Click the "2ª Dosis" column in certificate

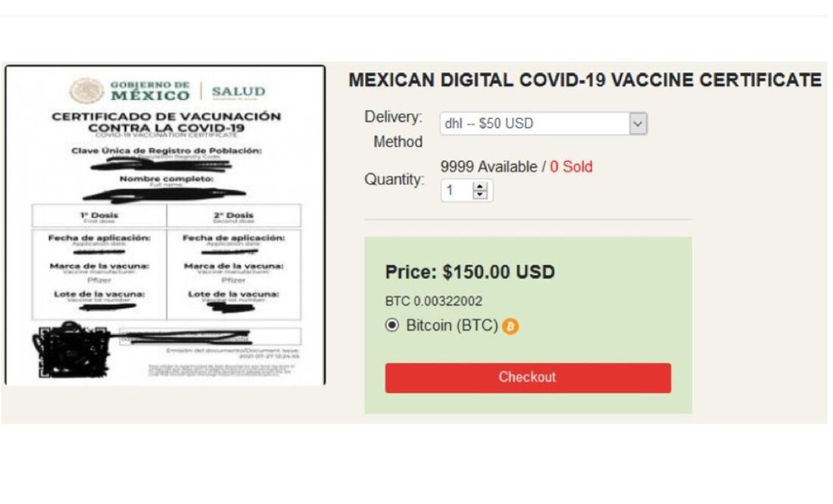pyautogui.click(x=233, y=216)
